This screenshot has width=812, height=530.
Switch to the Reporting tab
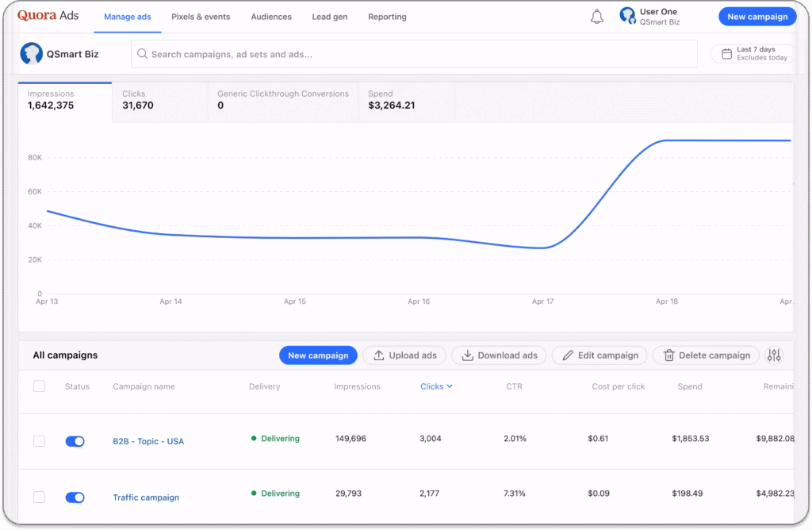click(387, 17)
